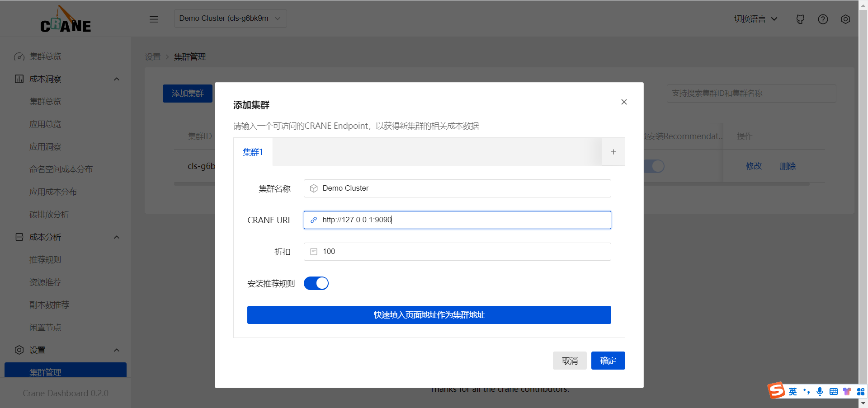
Task: Open the help question mark icon
Action: coord(823,19)
